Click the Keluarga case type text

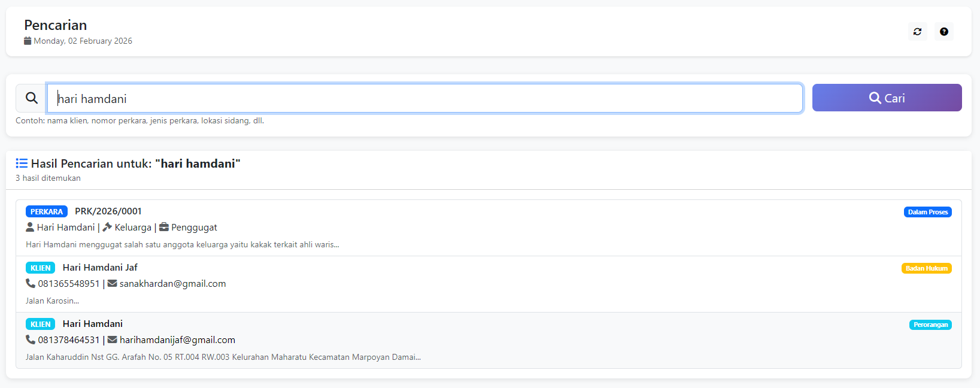[x=133, y=228]
